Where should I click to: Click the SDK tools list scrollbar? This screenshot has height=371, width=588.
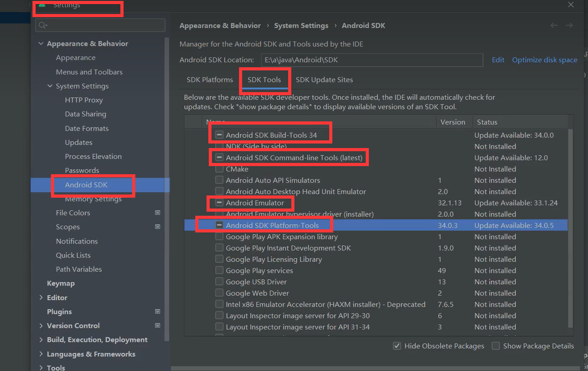pyautogui.click(x=570, y=228)
